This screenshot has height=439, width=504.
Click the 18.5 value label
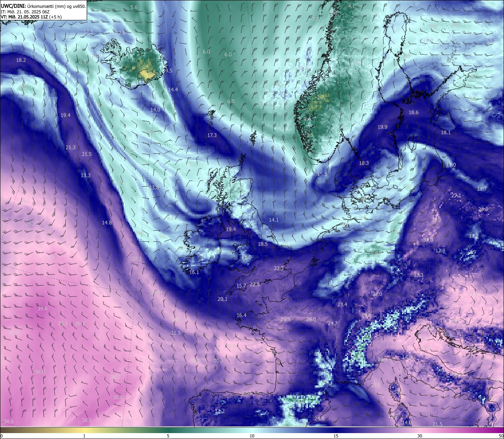click(x=263, y=244)
